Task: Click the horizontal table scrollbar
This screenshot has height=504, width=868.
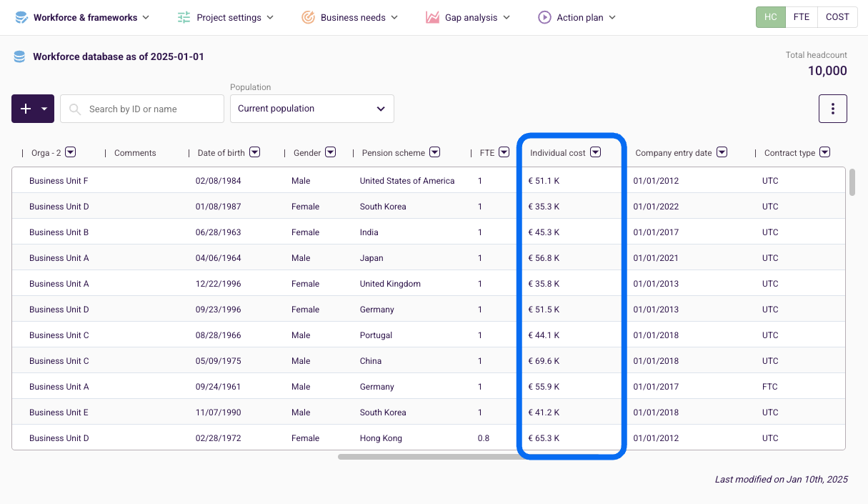Action: 429,456
